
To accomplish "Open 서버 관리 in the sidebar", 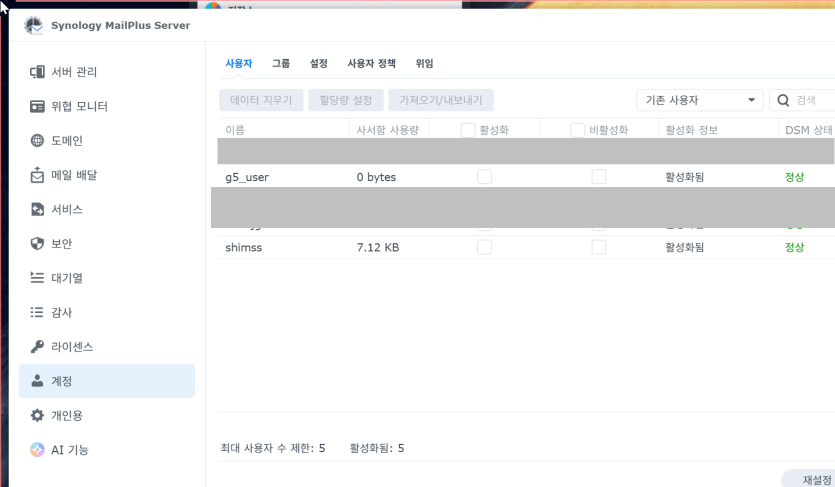I will tap(107, 72).
